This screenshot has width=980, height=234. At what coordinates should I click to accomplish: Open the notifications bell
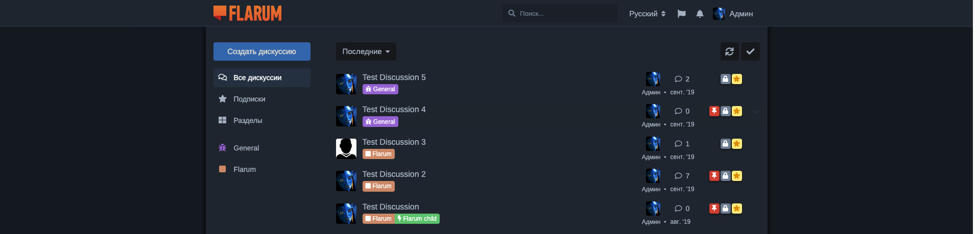tap(700, 14)
